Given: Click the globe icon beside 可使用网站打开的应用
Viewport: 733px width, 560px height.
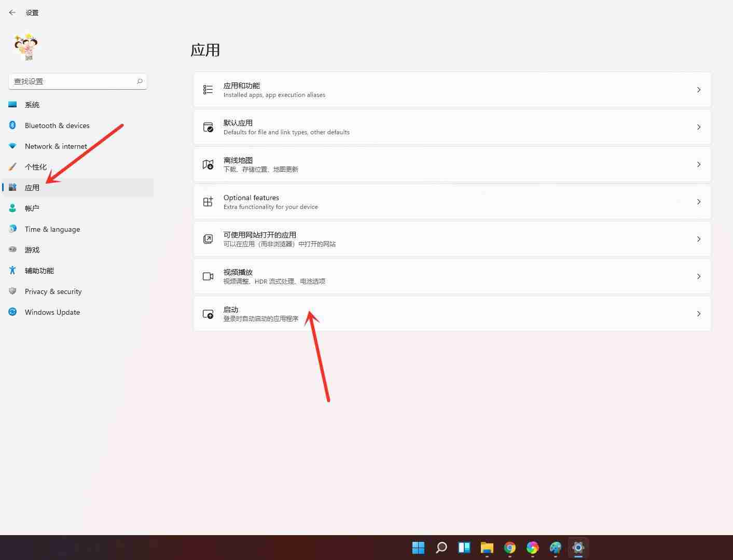Looking at the screenshot, I should (x=208, y=239).
